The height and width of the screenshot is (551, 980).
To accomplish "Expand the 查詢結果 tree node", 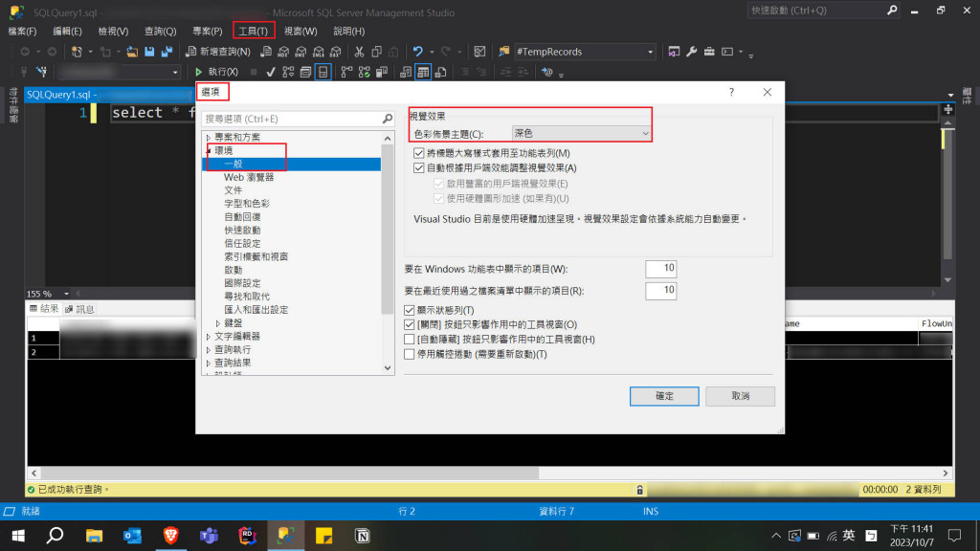I will click(x=209, y=363).
